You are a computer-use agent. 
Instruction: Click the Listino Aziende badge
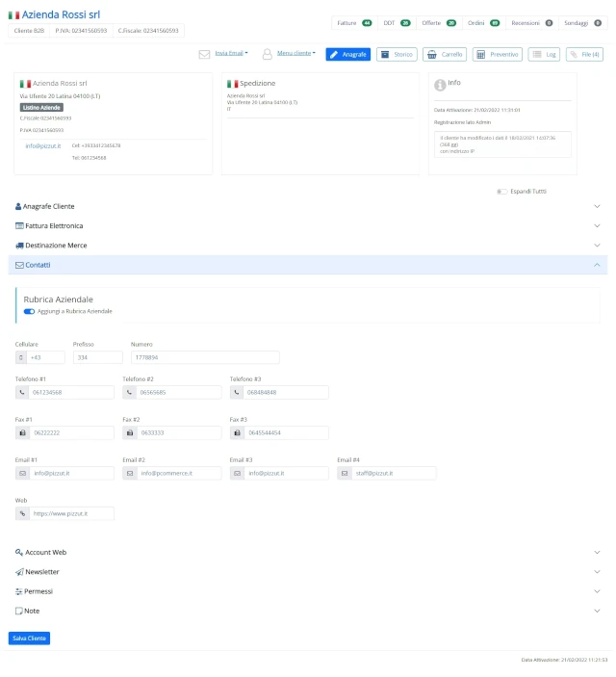41,108
